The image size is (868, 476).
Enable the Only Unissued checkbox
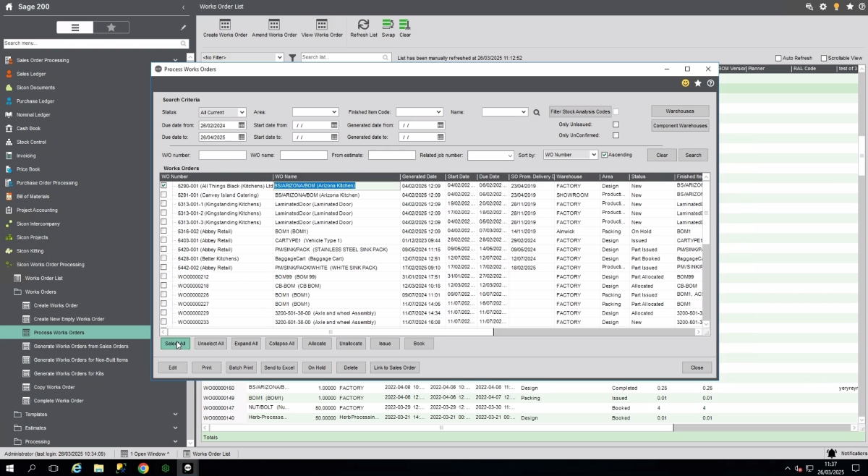point(616,124)
